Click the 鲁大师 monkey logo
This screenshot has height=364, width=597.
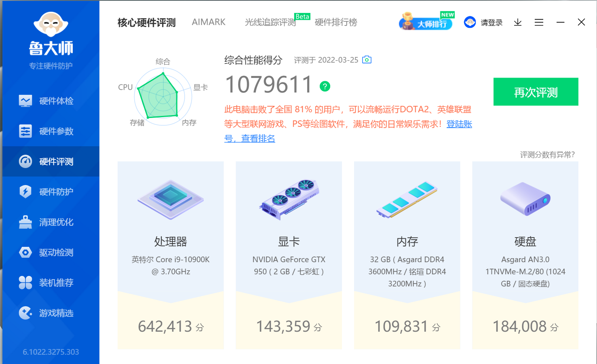[51, 24]
